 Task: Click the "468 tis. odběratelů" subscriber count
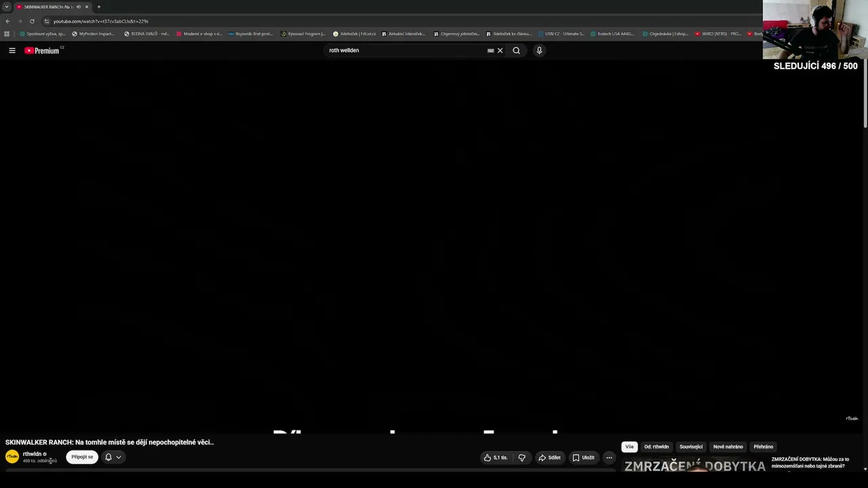click(40, 461)
